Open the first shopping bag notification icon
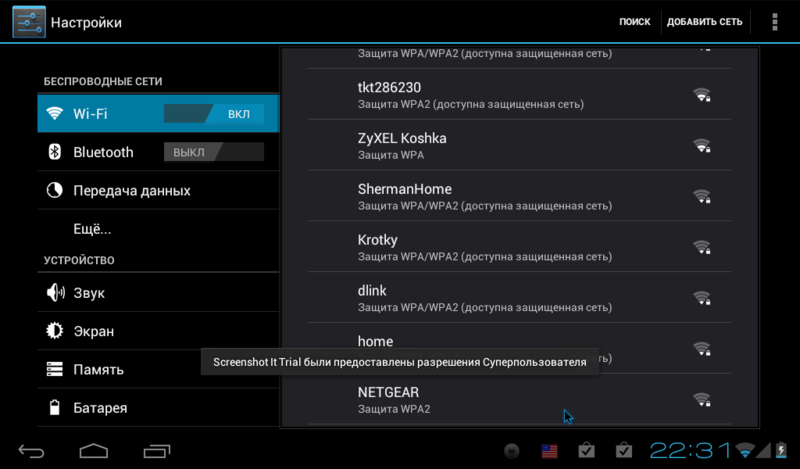This screenshot has width=800, height=469. pyautogui.click(x=586, y=451)
